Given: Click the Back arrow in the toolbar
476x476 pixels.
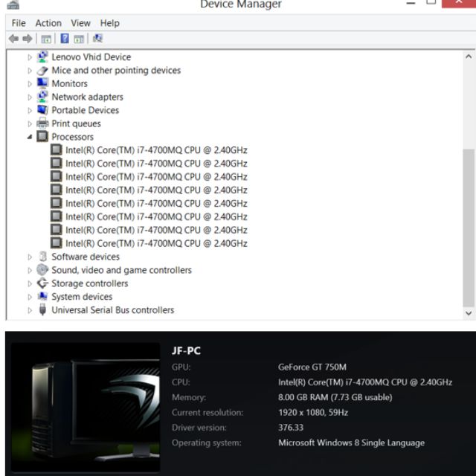Looking at the screenshot, I should [13, 39].
